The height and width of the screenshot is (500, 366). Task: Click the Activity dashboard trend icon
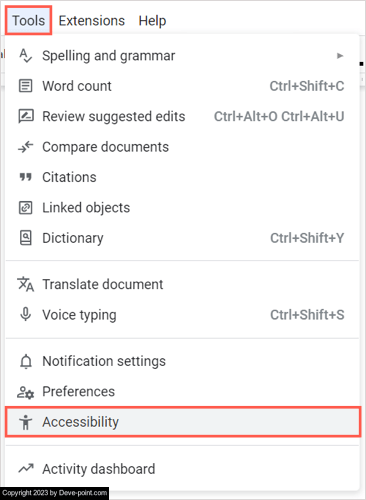click(26, 469)
